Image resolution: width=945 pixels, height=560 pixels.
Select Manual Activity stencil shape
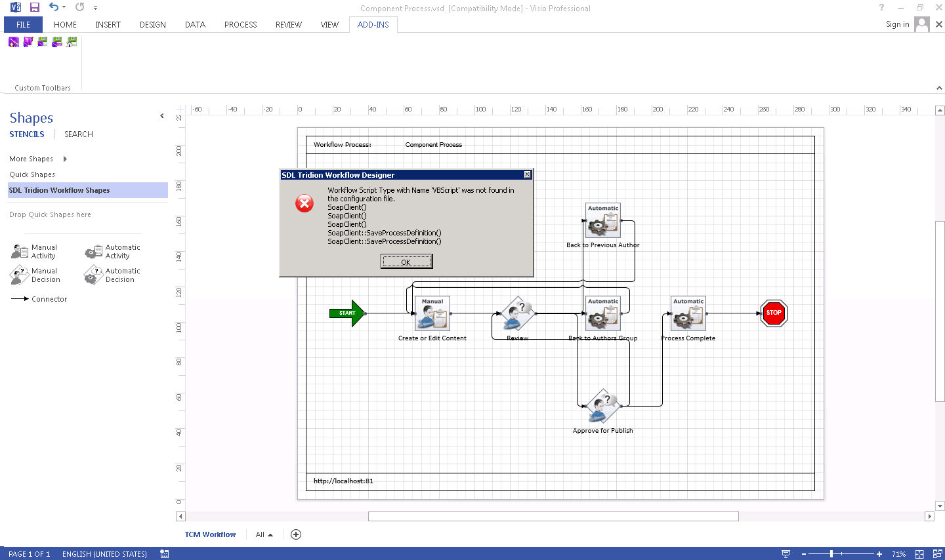pos(34,252)
